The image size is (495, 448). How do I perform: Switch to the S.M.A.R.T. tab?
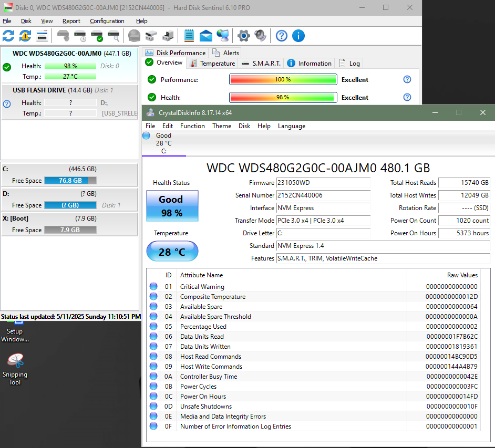[x=261, y=64]
